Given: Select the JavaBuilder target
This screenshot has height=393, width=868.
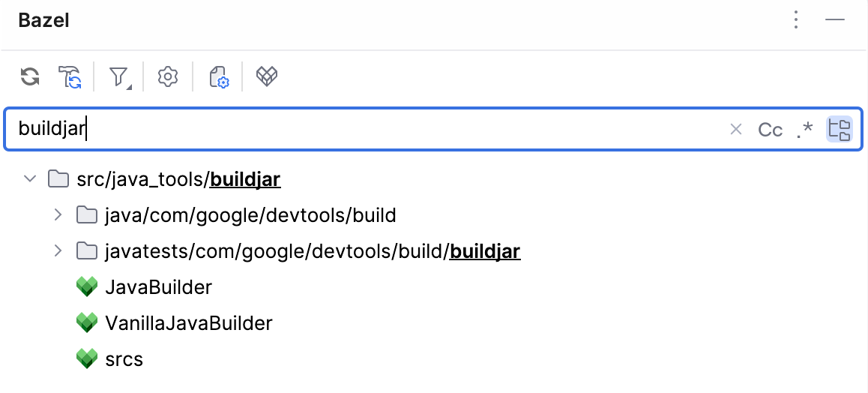Looking at the screenshot, I should (159, 287).
